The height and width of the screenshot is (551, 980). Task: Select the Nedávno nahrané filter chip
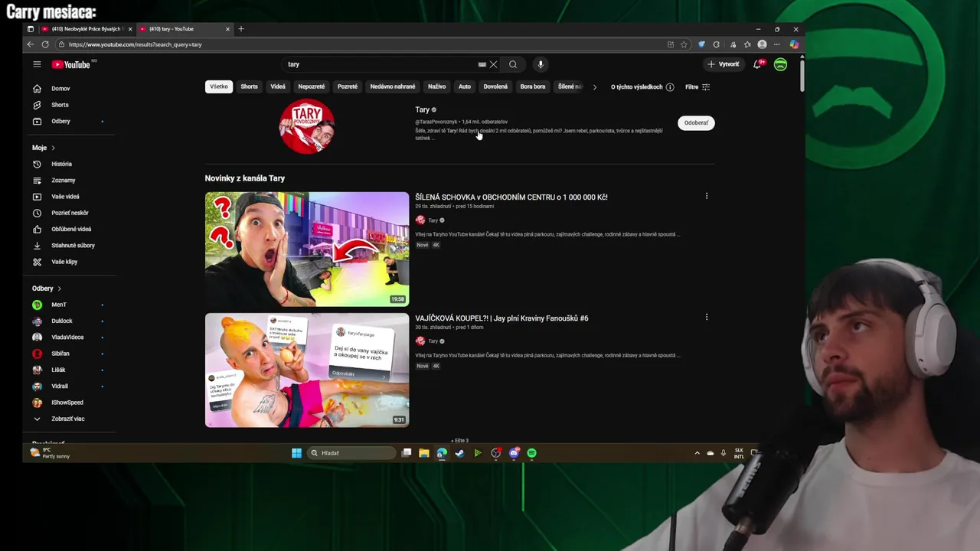393,86
